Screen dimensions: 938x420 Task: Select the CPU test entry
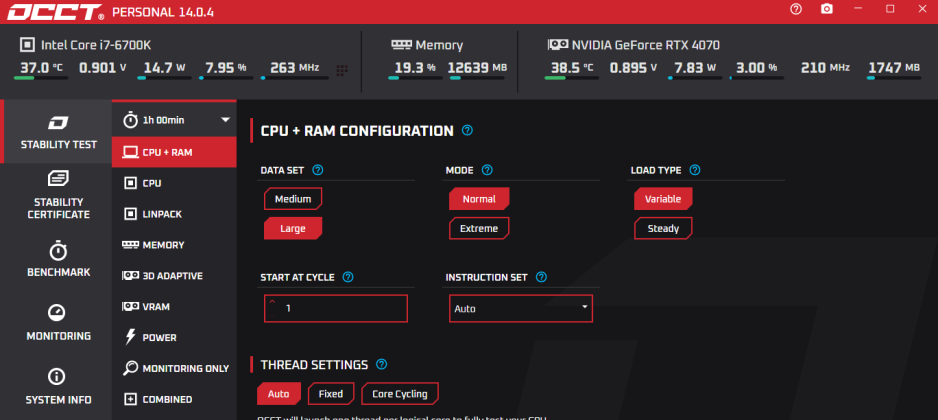(x=174, y=183)
